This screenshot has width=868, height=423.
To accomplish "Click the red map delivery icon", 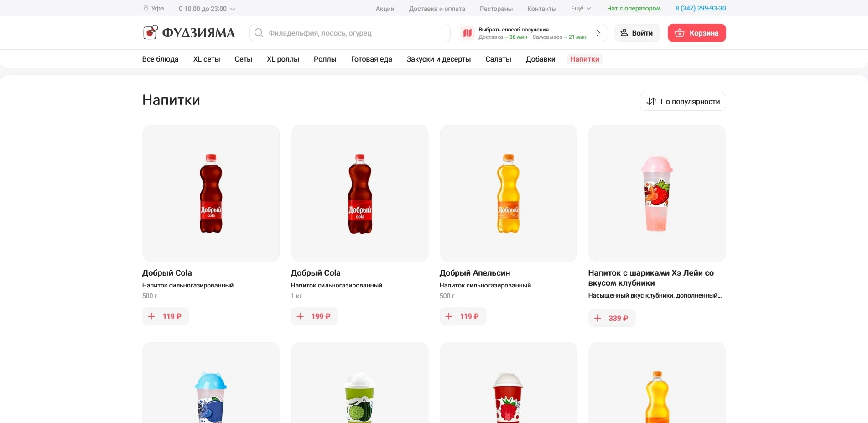I will (x=468, y=33).
